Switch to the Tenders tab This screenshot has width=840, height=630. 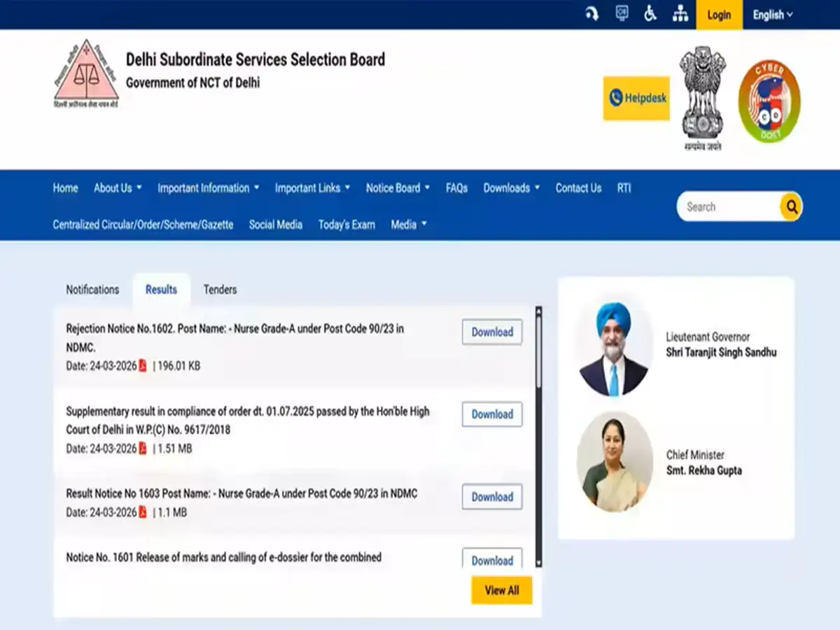(x=220, y=290)
